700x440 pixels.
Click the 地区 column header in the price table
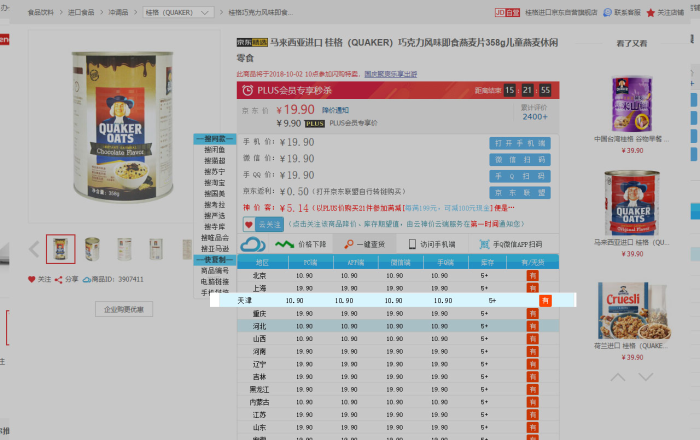click(262, 262)
